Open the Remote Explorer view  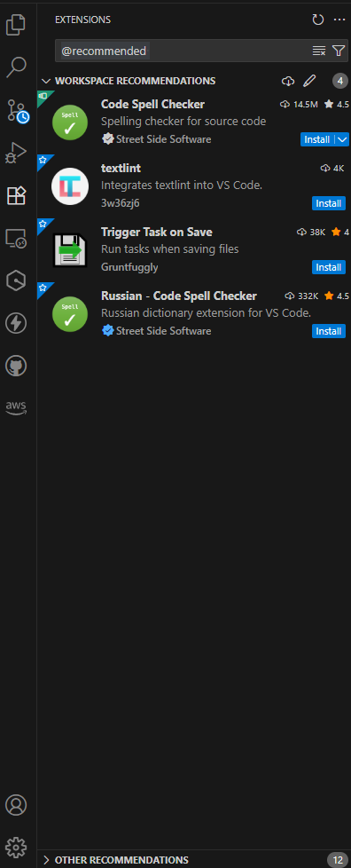pyautogui.click(x=16, y=238)
